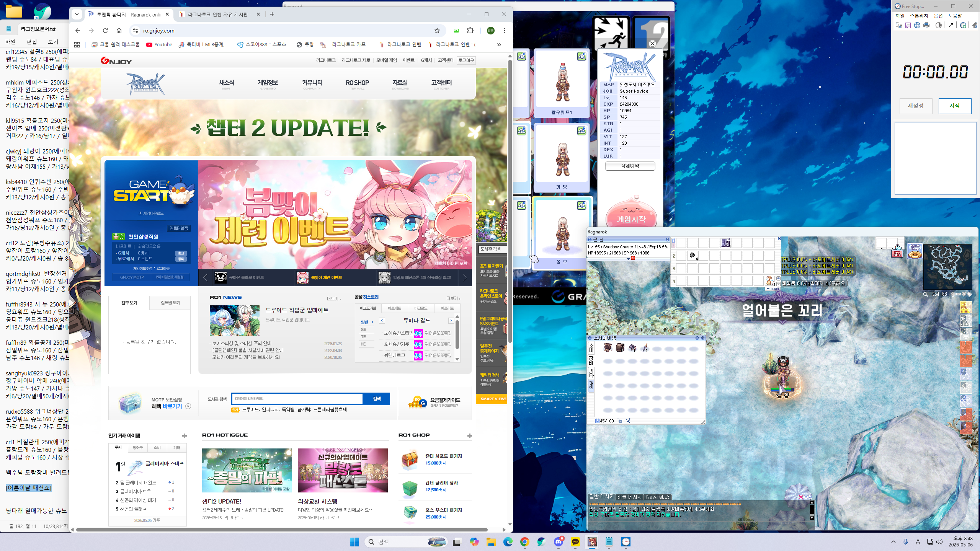Open Discord from the taskbar
The width and height of the screenshot is (980, 551).
tap(559, 542)
